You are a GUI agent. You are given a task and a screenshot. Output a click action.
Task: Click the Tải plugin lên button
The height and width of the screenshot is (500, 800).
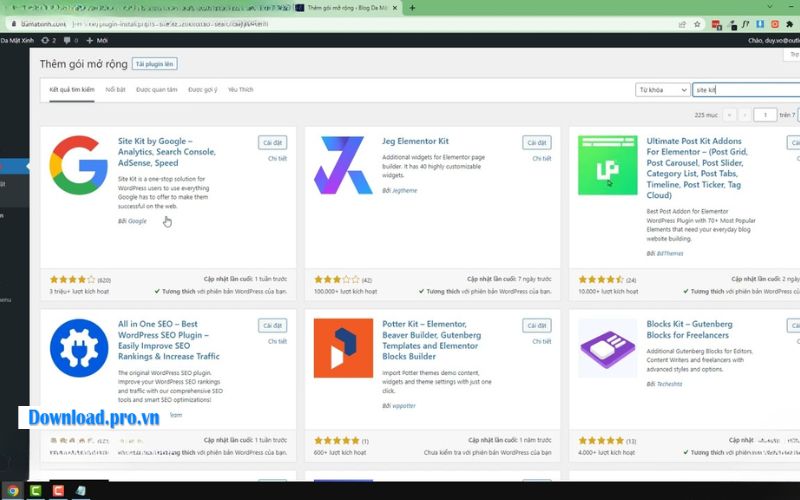pyautogui.click(x=155, y=64)
